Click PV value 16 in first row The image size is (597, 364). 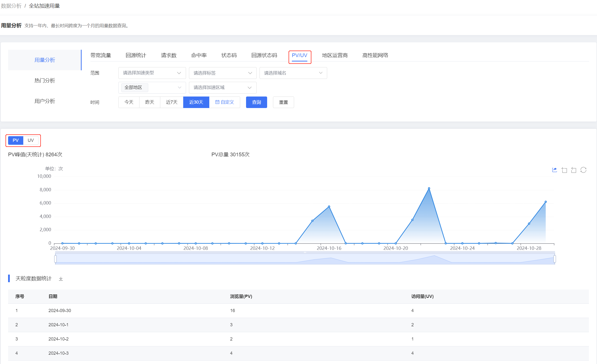[233, 311]
